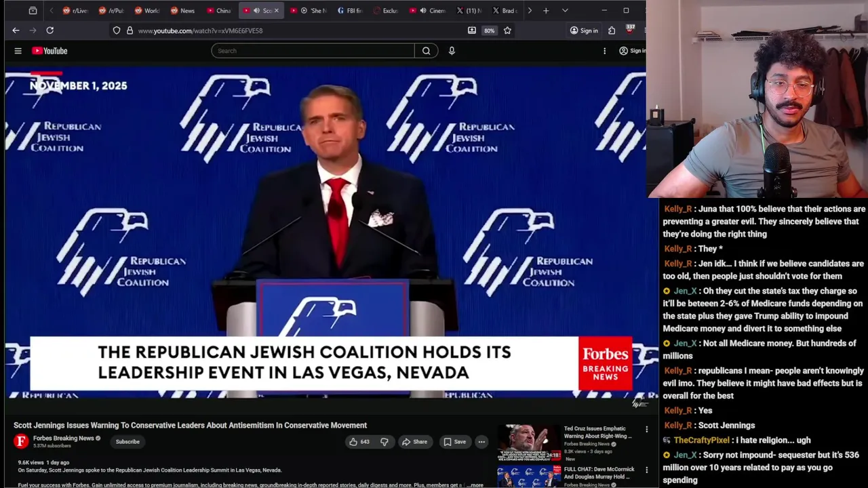Screen dimensions: 868x488
Task: Share the Scott Jennings video
Action: point(414,442)
